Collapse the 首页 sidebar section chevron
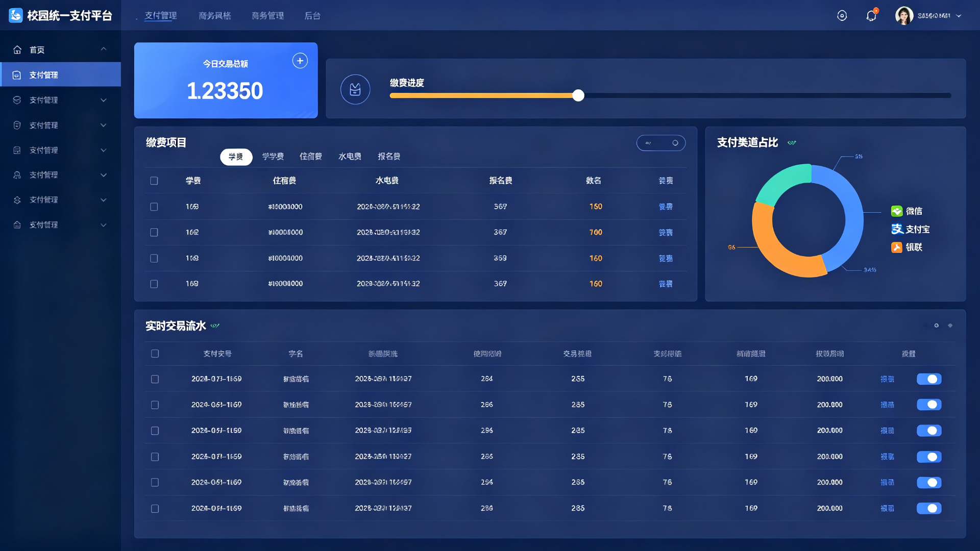Screen dimensions: 980x551 click(x=104, y=49)
